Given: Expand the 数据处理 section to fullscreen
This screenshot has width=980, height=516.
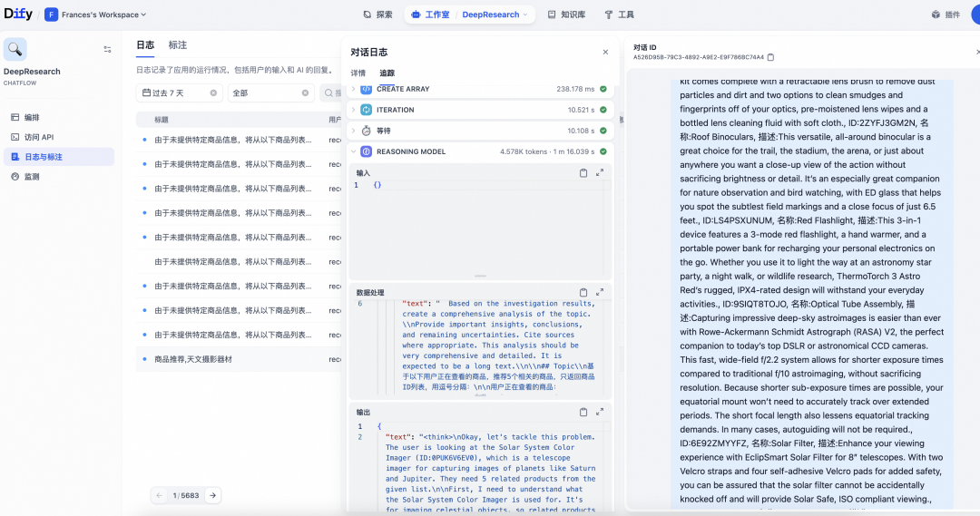Looking at the screenshot, I should 600,292.
